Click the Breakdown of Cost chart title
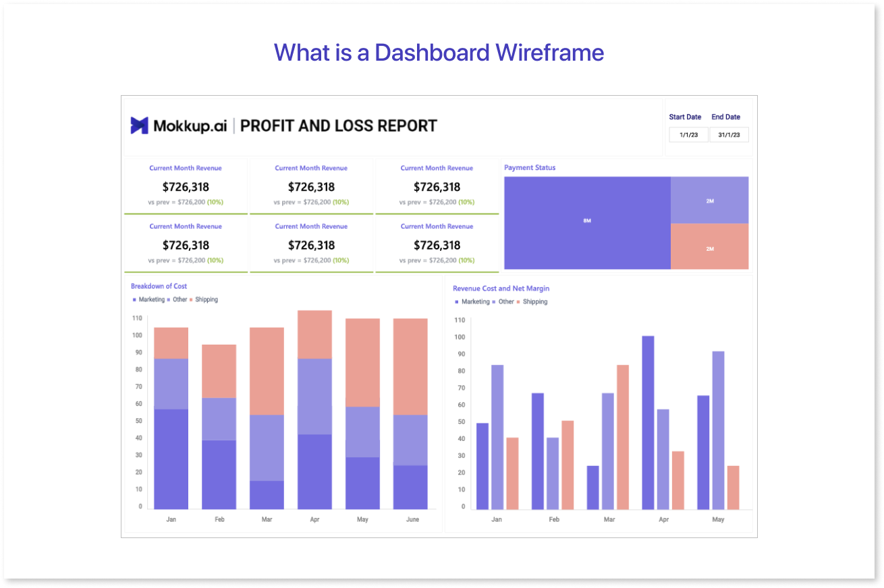 pyautogui.click(x=159, y=286)
